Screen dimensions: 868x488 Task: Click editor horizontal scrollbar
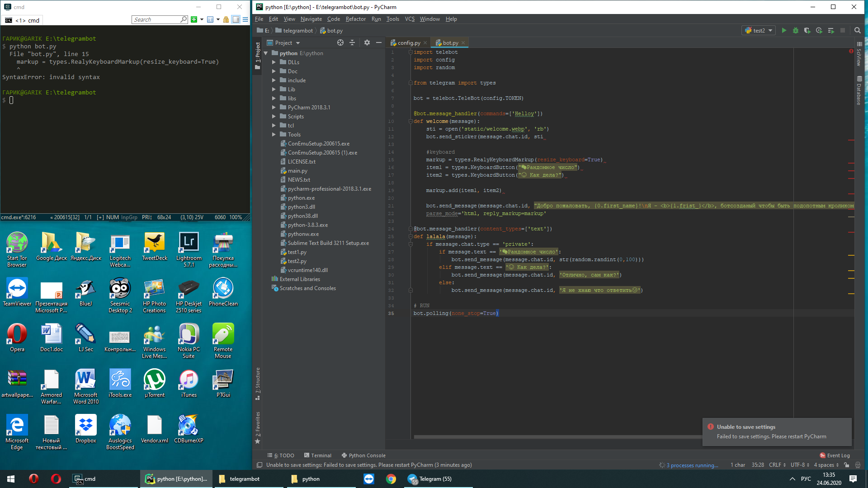point(557,437)
